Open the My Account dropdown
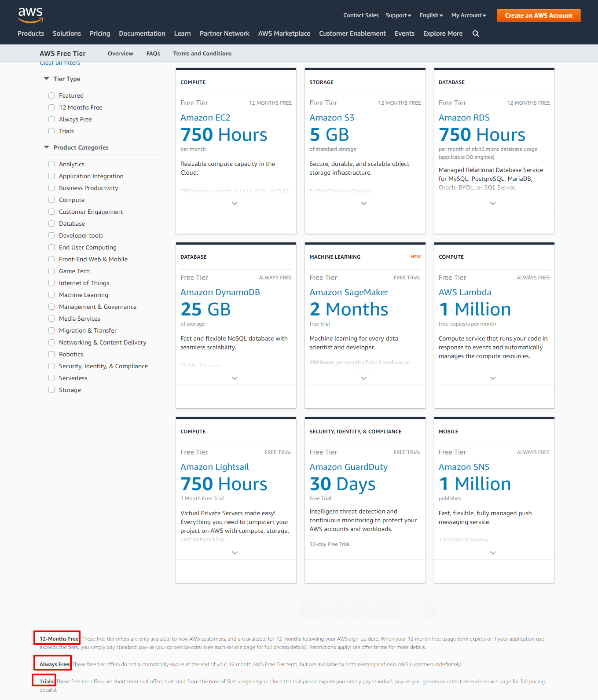The height and width of the screenshot is (700, 598). tap(469, 15)
